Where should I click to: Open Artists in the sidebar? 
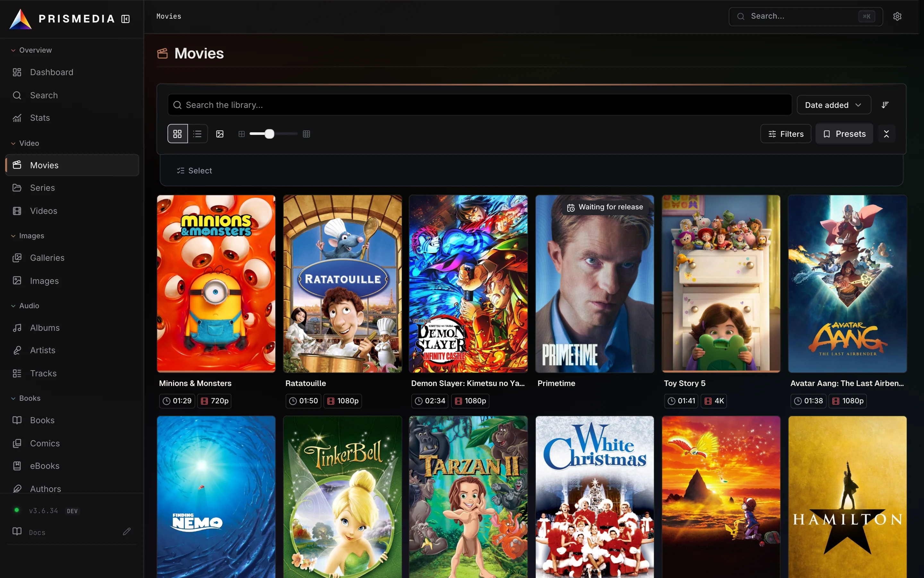point(72,350)
